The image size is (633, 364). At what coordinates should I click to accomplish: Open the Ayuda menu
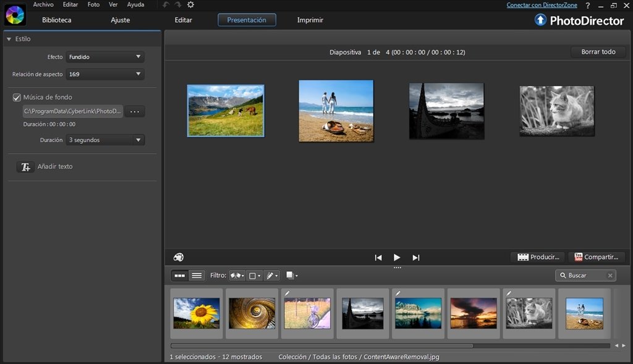click(135, 4)
